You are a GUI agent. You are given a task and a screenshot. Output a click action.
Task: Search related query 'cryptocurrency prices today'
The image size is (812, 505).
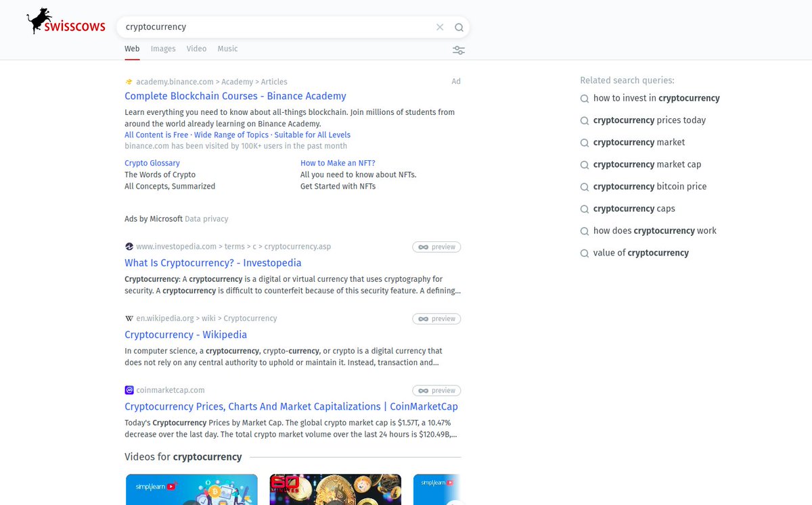650,120
